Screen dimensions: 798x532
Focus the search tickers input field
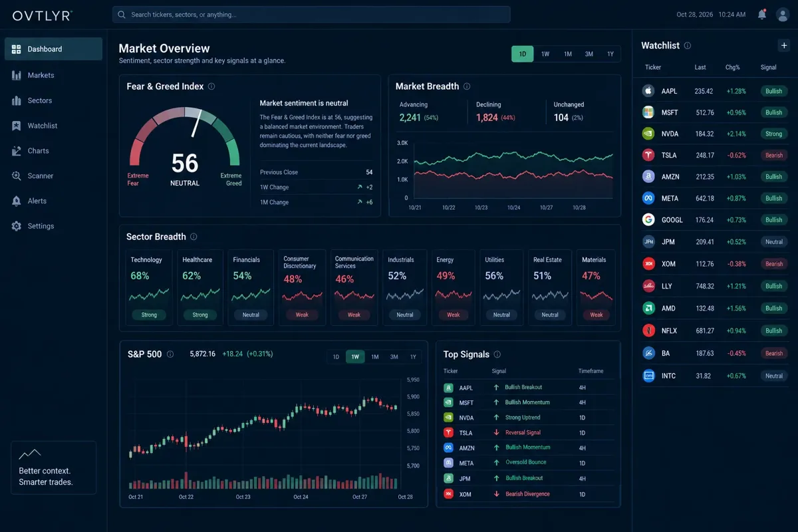(x=311, y=15)
